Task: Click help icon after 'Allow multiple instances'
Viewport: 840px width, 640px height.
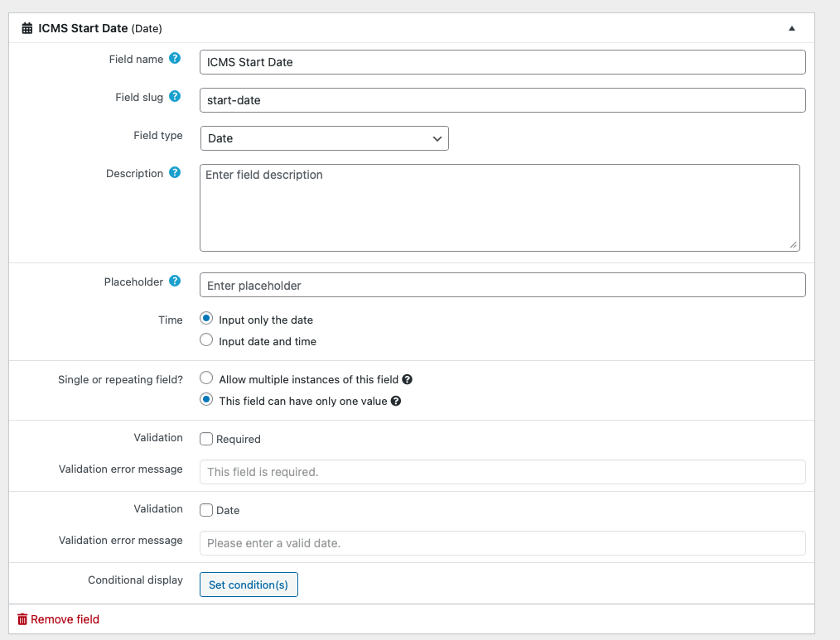Action: pos(407,380)
